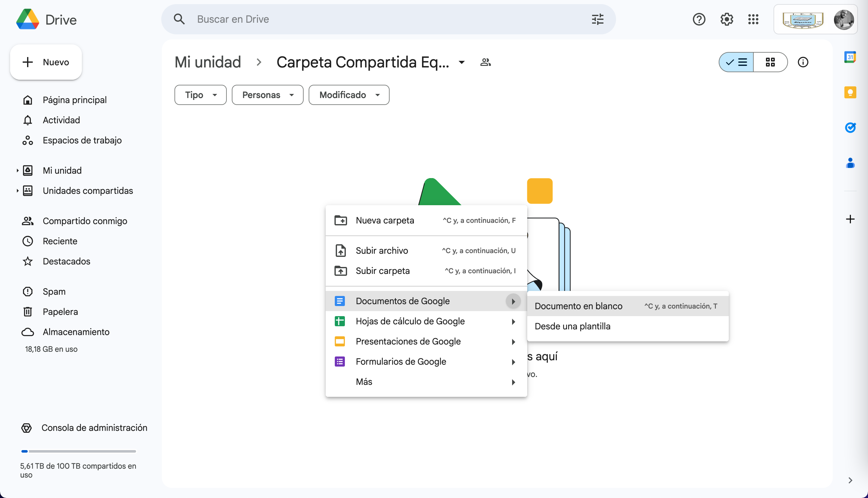Switch to list layout view
Viewport: 868px width, 498px height.
click(x=736, y=62)
